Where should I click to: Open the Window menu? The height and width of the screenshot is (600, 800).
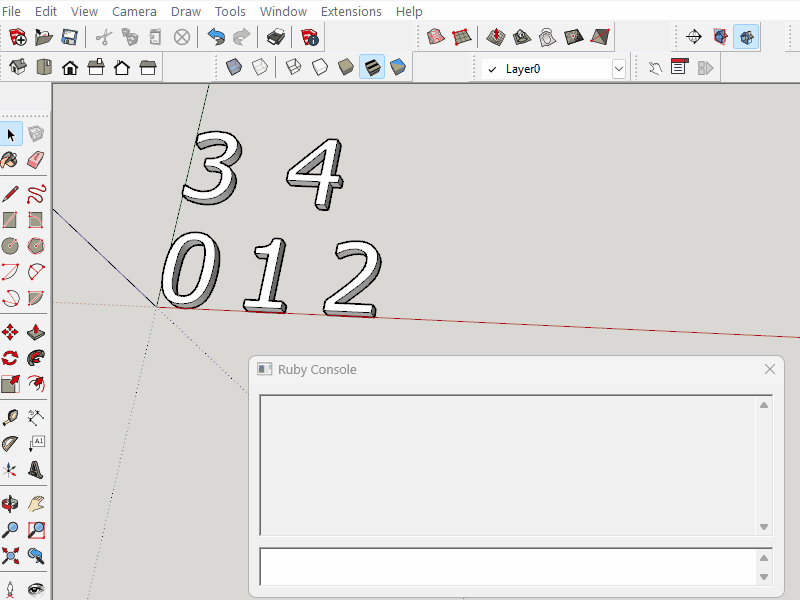[x=283, y=11]
